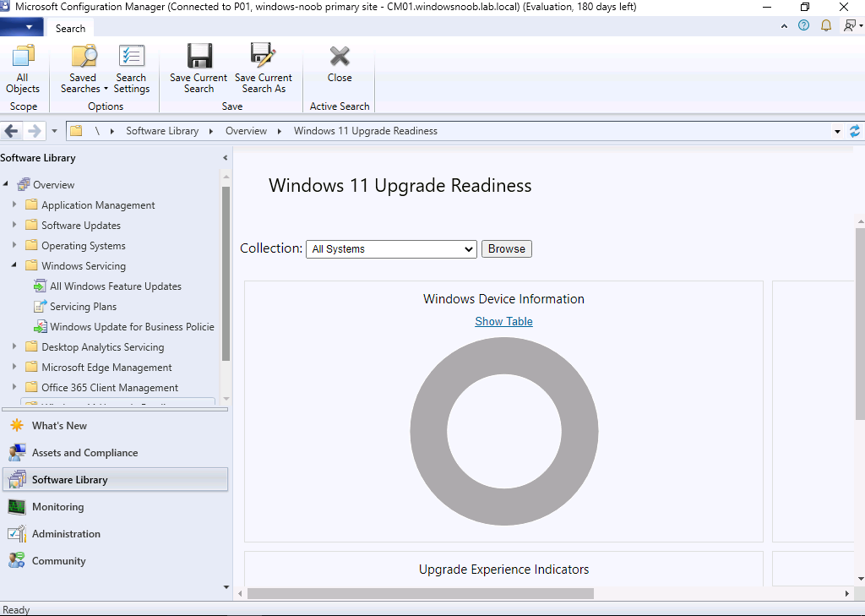
Task: Select the Software Updates folder
Action: pyautogui.click(x=81, y=226)
